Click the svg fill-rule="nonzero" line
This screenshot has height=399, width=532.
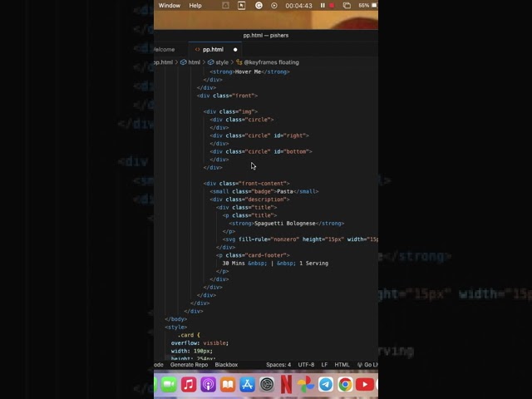[300, 239]
